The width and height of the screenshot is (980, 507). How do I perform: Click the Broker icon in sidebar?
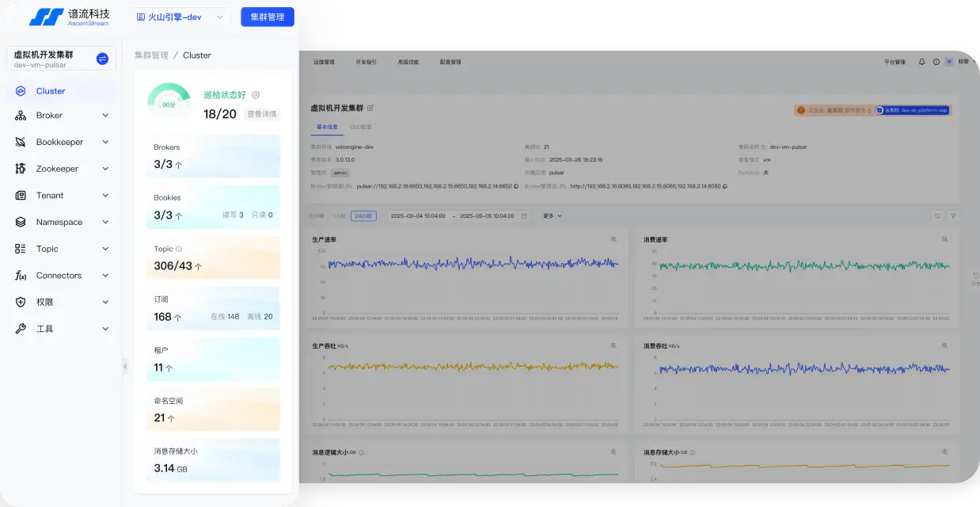[x=21, y=116]
